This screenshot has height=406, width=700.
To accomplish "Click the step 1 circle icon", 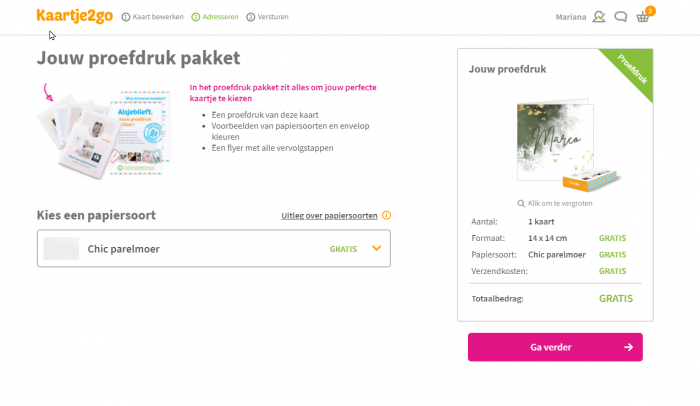I will point(125,17).
